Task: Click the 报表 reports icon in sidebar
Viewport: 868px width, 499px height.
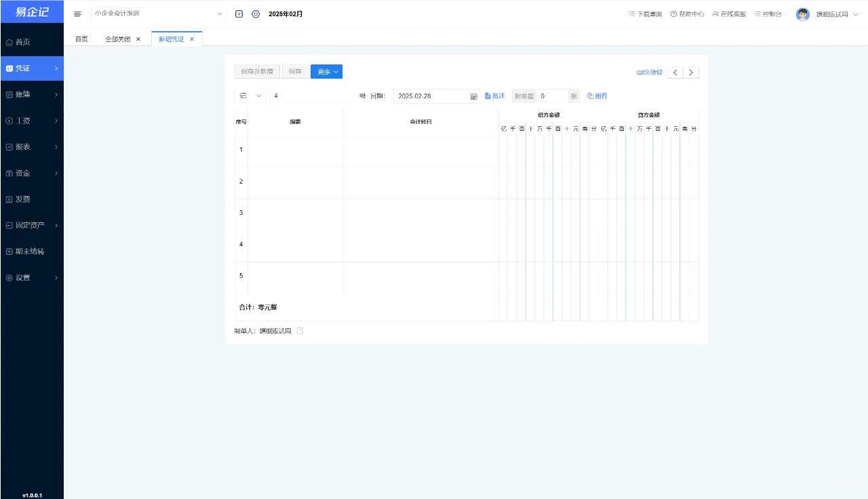Action: pos(9,147)
